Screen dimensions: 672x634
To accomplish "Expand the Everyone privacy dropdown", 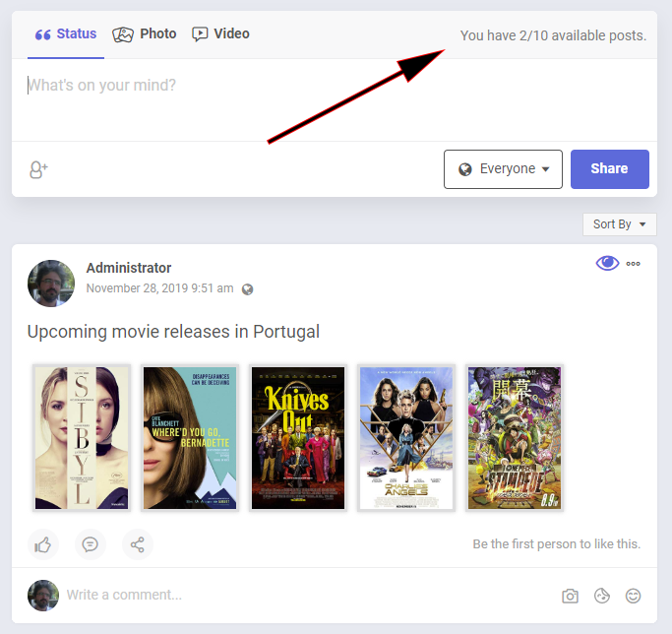I will [503, 169].
